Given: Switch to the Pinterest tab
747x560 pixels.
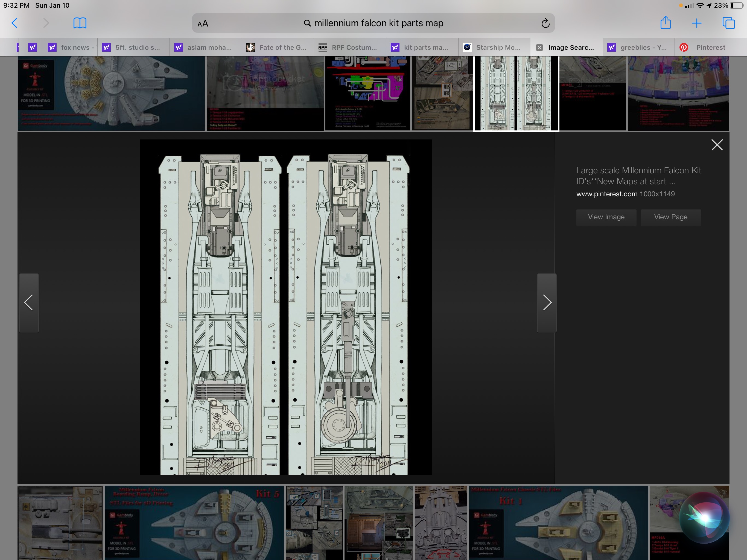Looking at the screenshot, I should [x=711, y=48].
